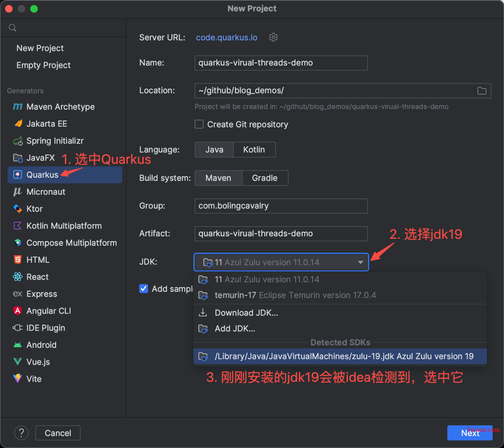Click the Jakarta EE generator icon

[x=18, y=124]
